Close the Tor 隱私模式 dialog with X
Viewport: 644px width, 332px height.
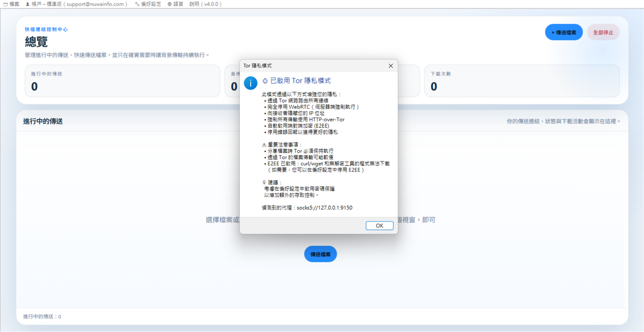click(391, 66)
